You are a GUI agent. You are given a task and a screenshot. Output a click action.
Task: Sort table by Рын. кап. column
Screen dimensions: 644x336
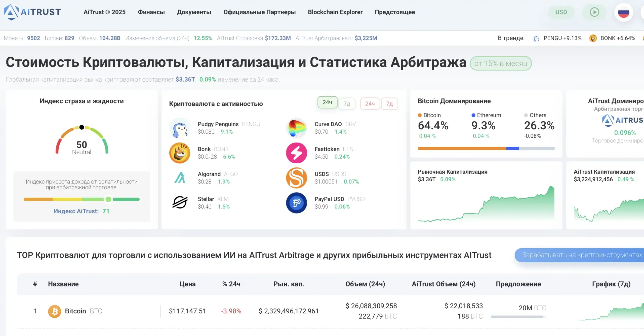tap(289, 284)
